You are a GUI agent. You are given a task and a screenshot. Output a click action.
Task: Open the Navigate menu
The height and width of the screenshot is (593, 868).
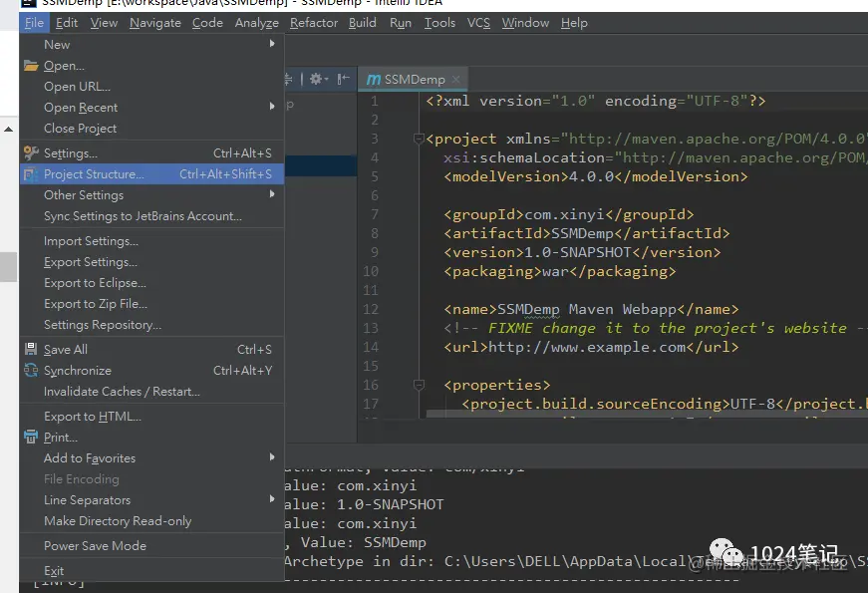tap(155, 23)
